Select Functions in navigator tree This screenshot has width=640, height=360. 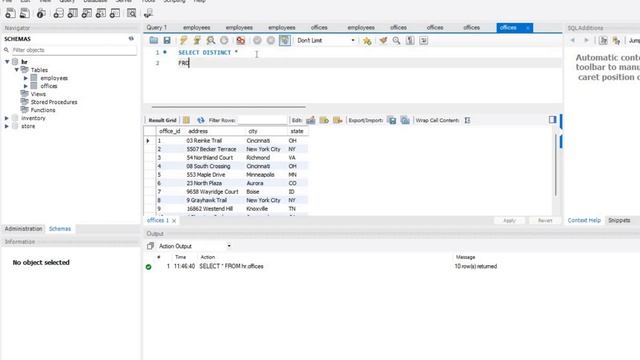coord(43,110)
